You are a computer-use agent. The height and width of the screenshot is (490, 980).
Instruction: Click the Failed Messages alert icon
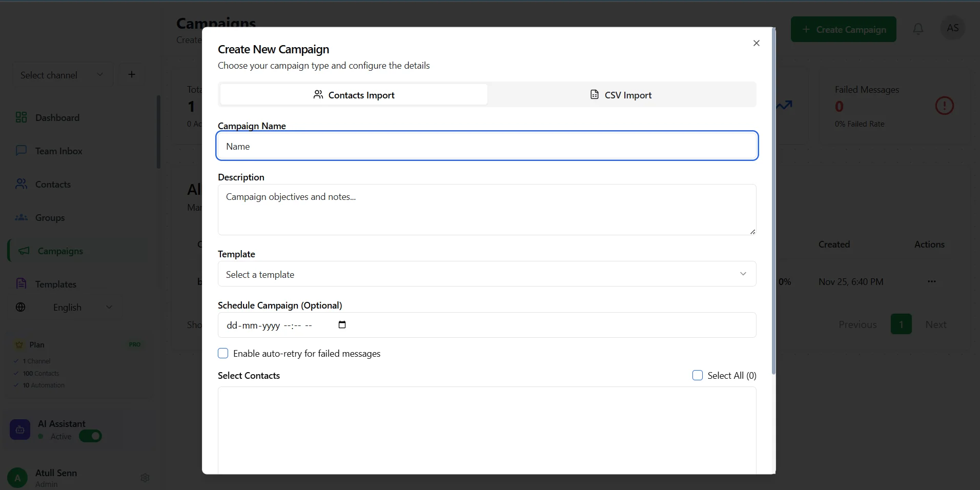(944, 106)
